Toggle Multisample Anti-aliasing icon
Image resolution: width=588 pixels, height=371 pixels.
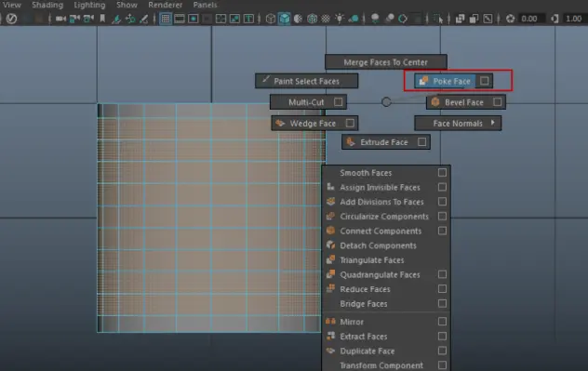(403, 19)
